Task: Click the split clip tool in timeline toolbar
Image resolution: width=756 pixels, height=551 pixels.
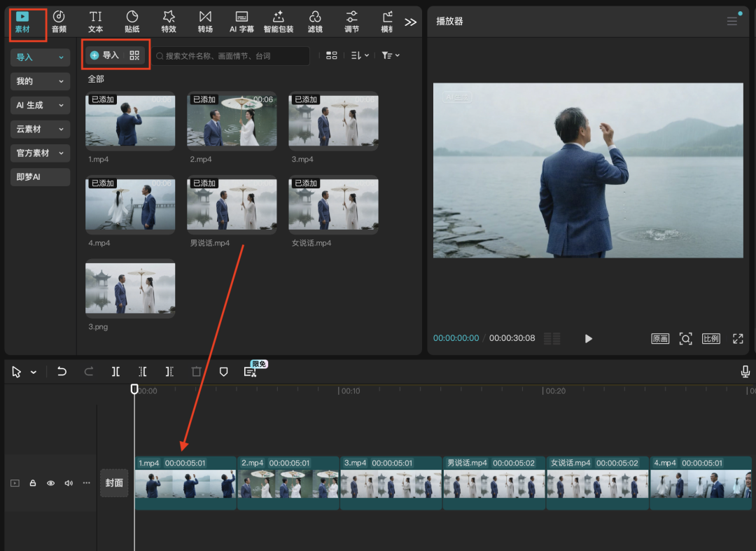Action: (116, 372)
